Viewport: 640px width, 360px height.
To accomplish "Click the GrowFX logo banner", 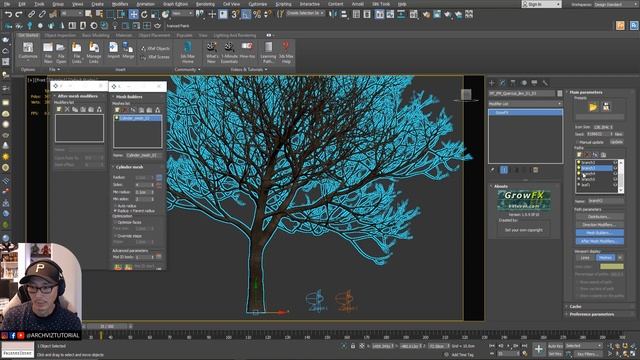I will pyautogui.click(x=524, y=200).
